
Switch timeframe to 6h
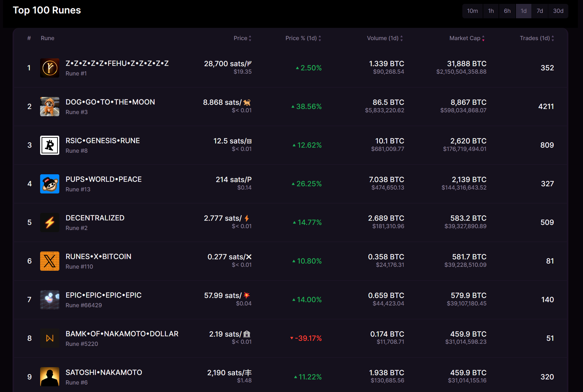[x=507, y=11]
